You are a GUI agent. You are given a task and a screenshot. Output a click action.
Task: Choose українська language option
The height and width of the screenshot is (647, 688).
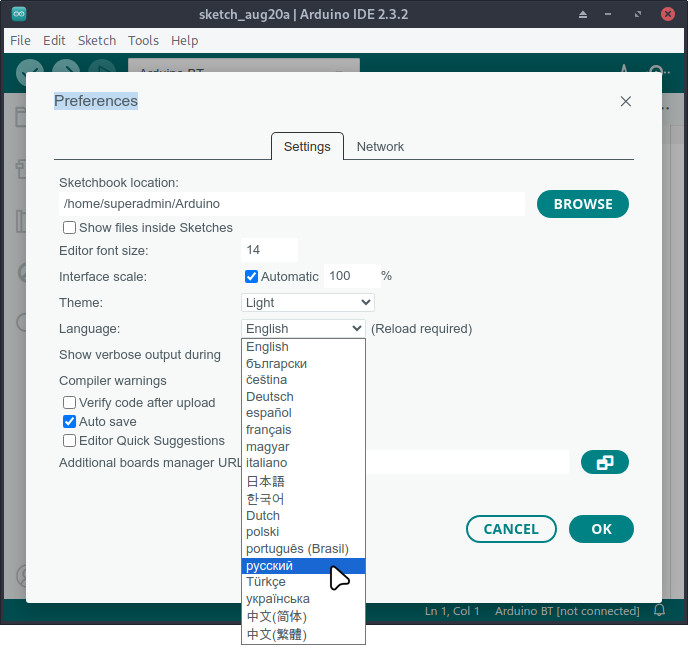point(303,599)
